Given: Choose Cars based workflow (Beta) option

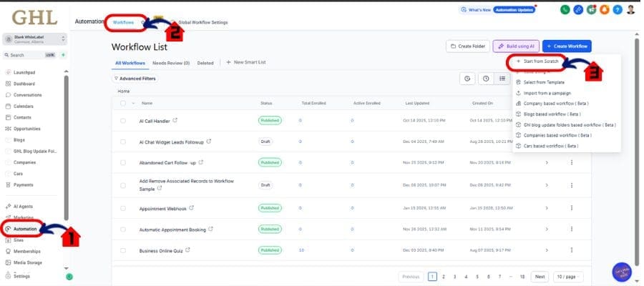Looking at the screenshot, I should pyautogui.click(x=551, y=146).
